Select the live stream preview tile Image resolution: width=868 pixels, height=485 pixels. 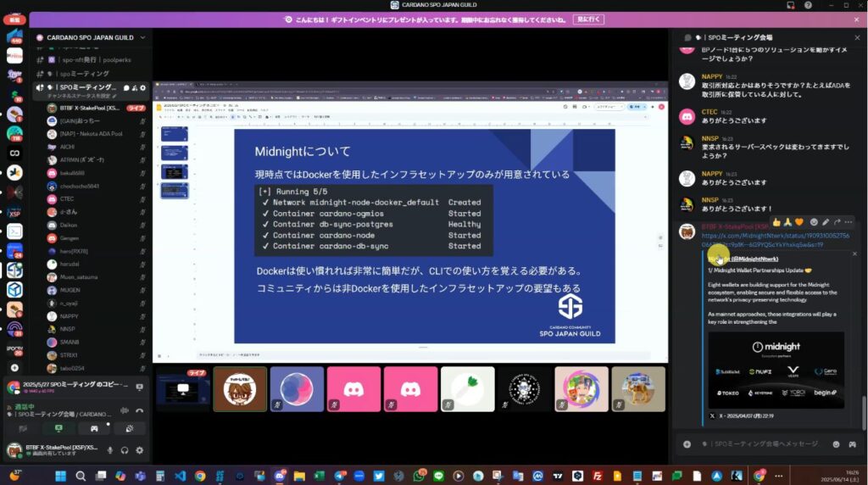pyautogui.click(x=183, y=389)
